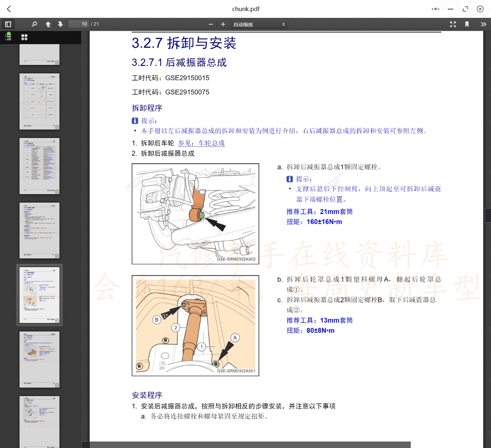This screenshot has width=491, height=448.
Task: Open the search tool in the PDF viewer
Action: (x=34, y=24)
